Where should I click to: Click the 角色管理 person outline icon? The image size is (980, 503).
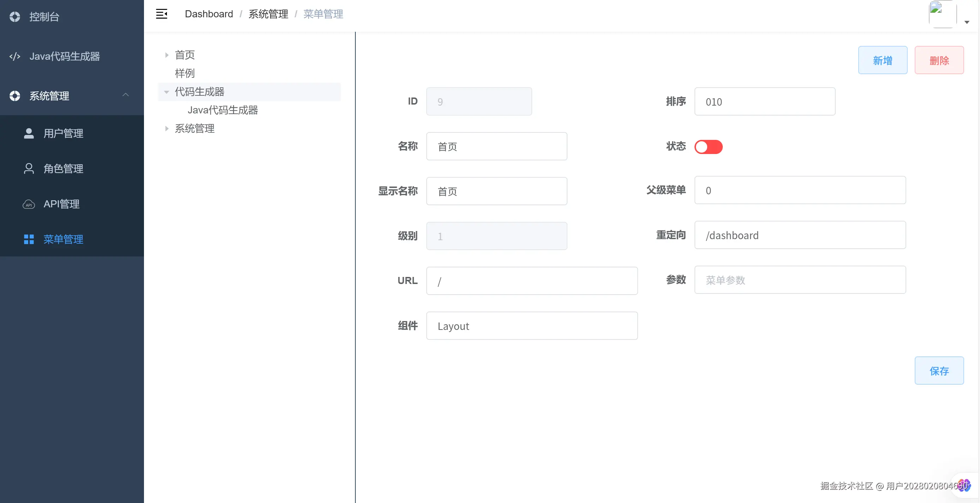coord(29,169)
